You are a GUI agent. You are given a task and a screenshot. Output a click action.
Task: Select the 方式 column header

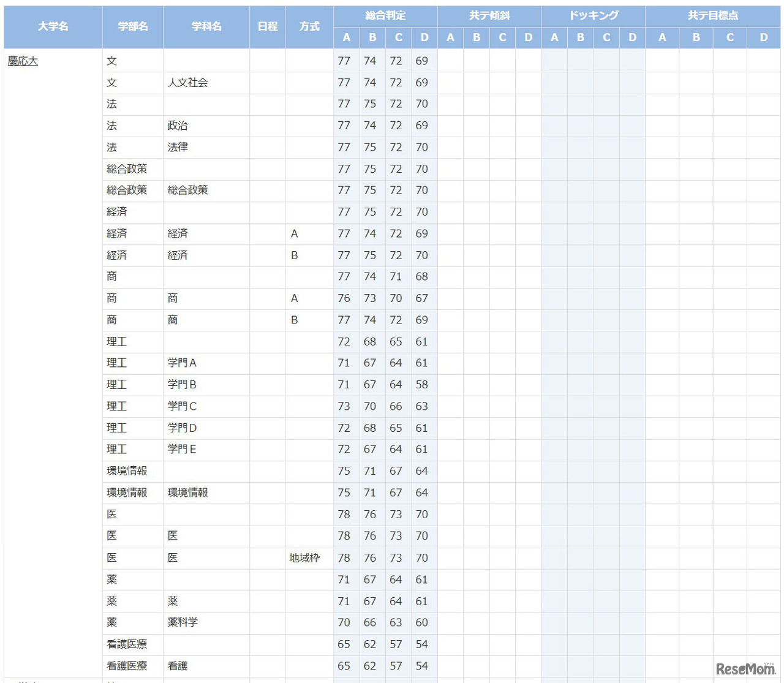pos(309,27)
